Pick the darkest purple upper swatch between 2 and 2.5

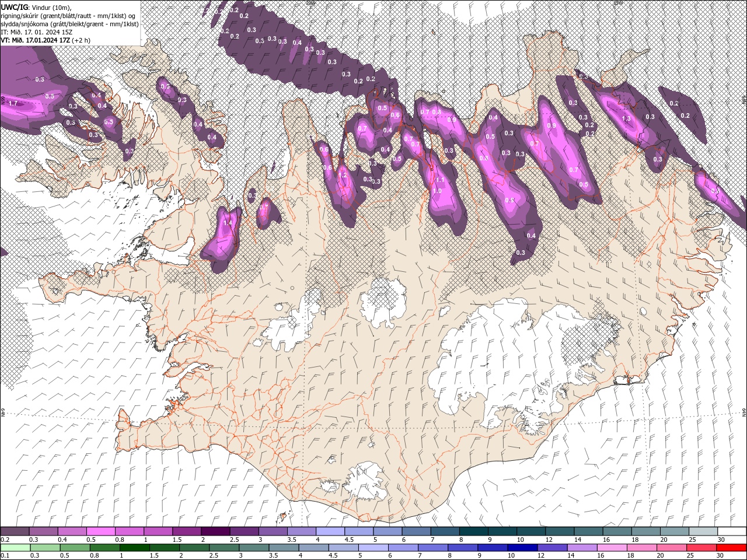pos(215,531)
